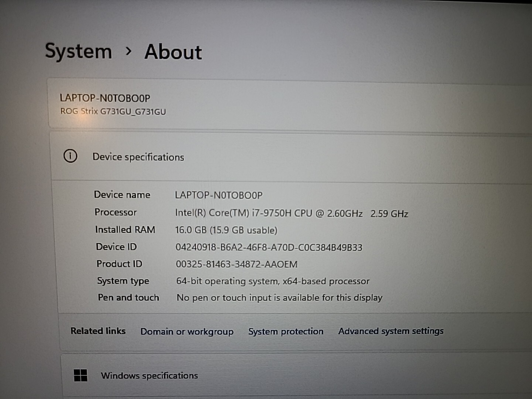
Task: Collapse the Device specifications section header
Action: coord(292,157)
